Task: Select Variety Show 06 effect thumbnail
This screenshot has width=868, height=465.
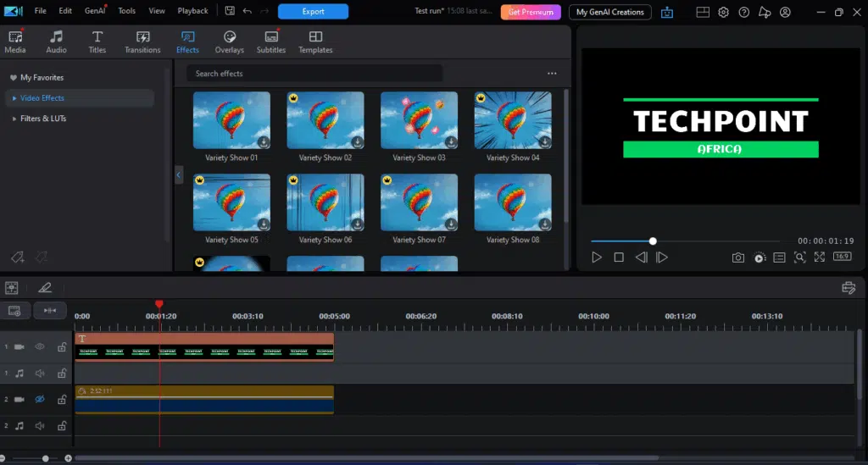Action: pos(325,202)
